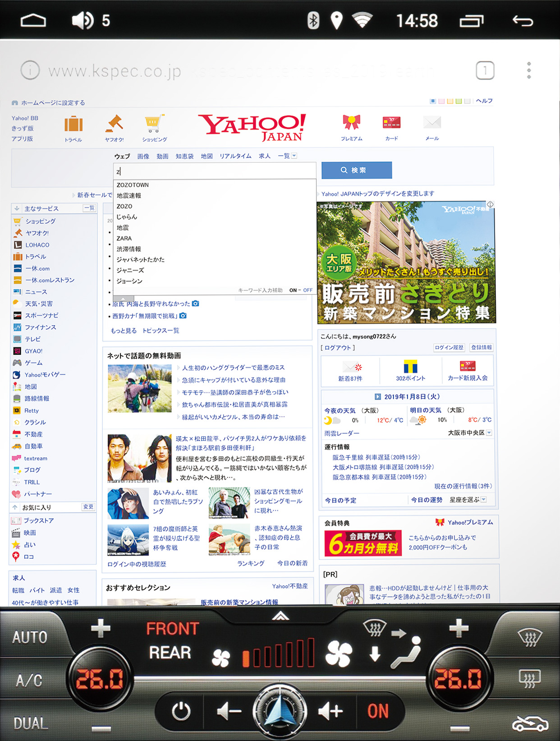Switch to リアルタイム search tab

[235, 156]
